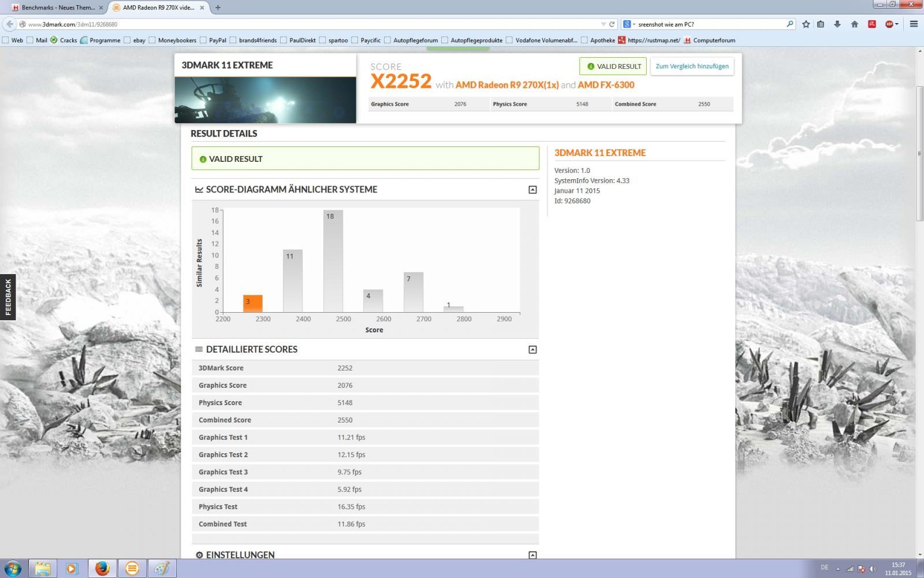Click the chart bar labeled 7
The image size is (924, 578).
[x=413, y=292]
